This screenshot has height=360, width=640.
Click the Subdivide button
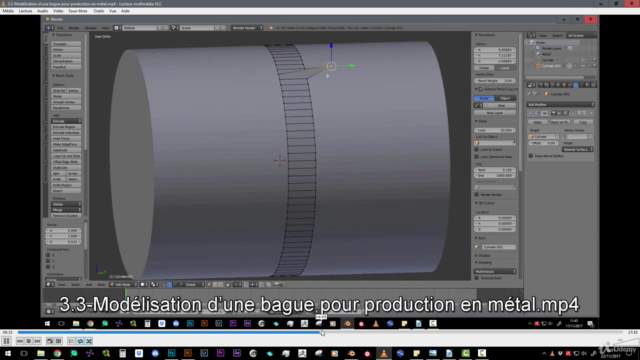coord(66,150)
